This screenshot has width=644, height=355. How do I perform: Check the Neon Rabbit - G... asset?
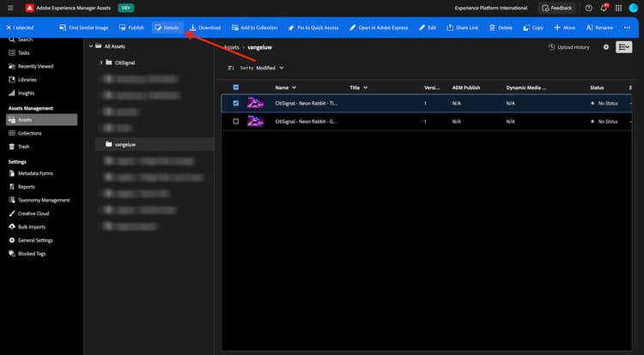236,122
